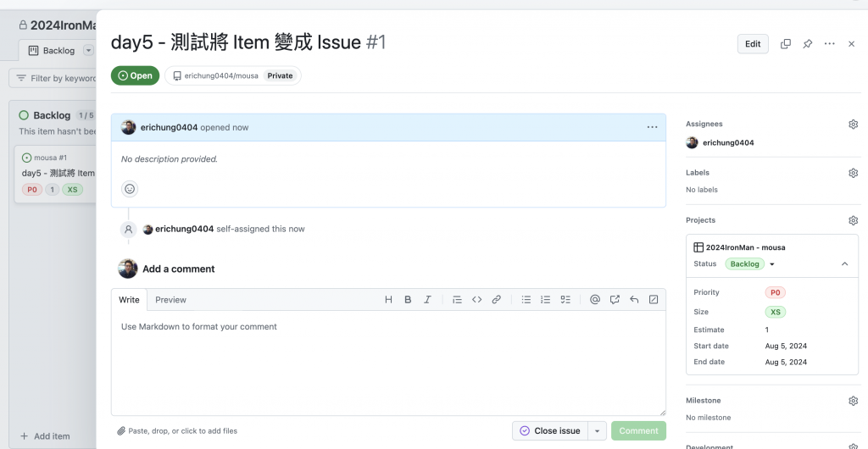Apply bold formatting to comment text
The width and height of the screenshot is (868, 449).
click(x=408, y=300)
